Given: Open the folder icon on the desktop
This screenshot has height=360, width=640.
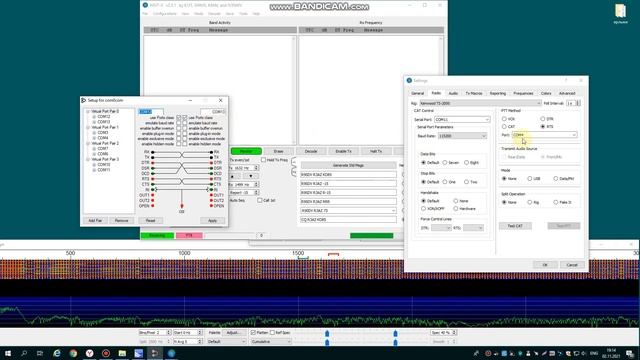Looking at the screenshot, I should coord(620,11).
